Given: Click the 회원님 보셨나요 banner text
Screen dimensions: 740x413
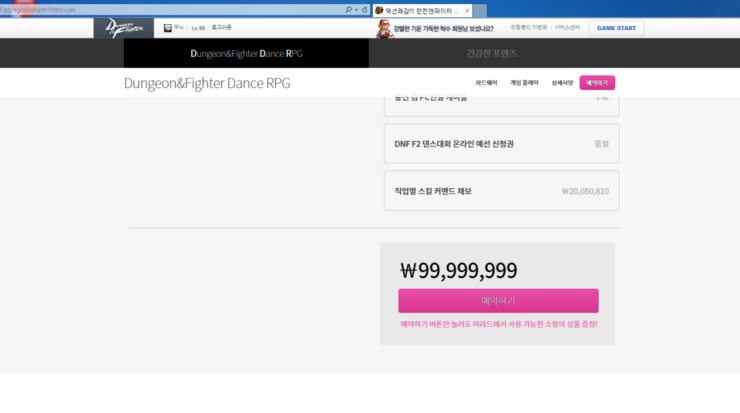Looking at the screenshot, I should [444, 29].
